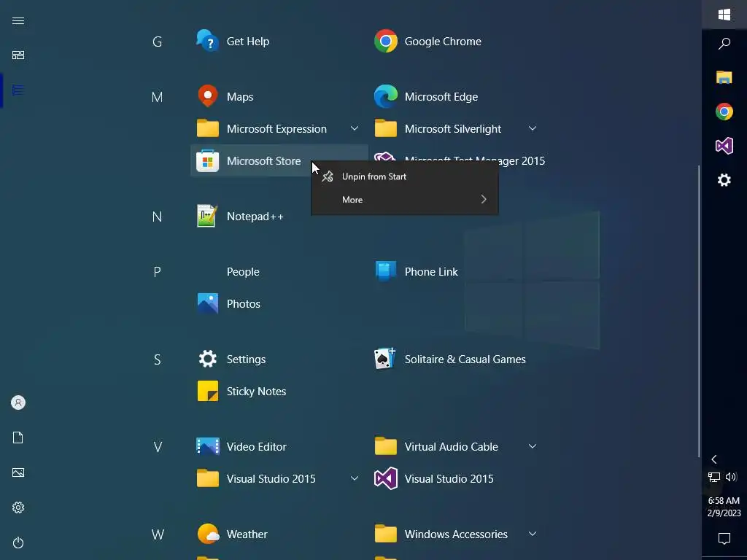This screenshot has width=747, height=560.
Task: Open the Virtual Audio Cable folder
Action: point(457,447)
